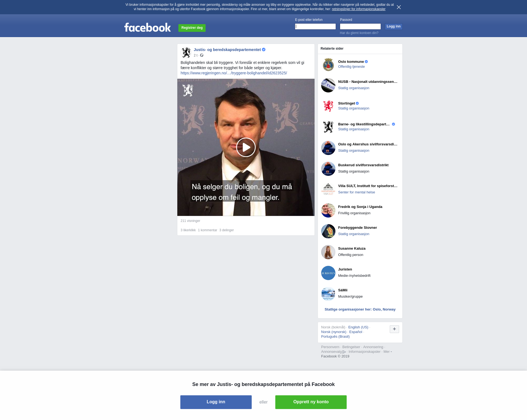Screen dimensions: 527x420
Task: Click the top Logg inn button
Action: [x=394, y=26]
